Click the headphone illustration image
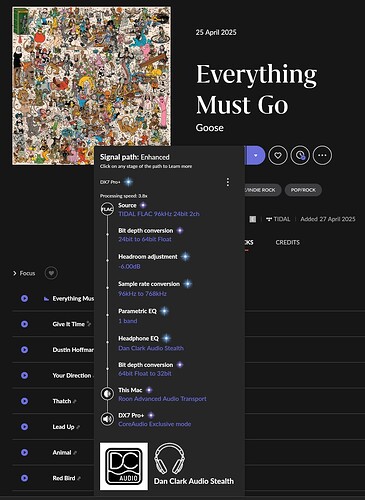This screenshot has width=365, height=500. tap(169, 459)
